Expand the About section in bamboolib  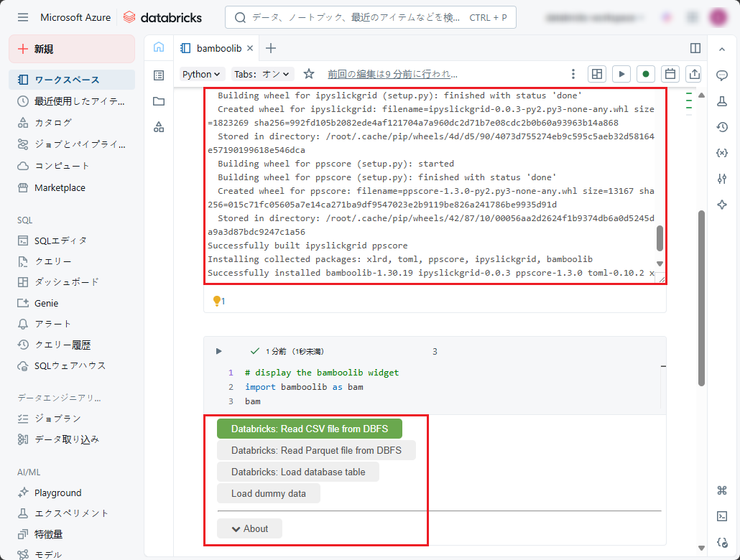pos(249,528)
